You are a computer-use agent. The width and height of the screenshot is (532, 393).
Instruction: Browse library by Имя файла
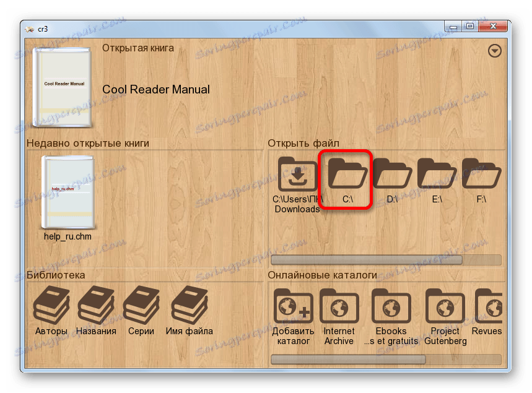coord(190,305)
